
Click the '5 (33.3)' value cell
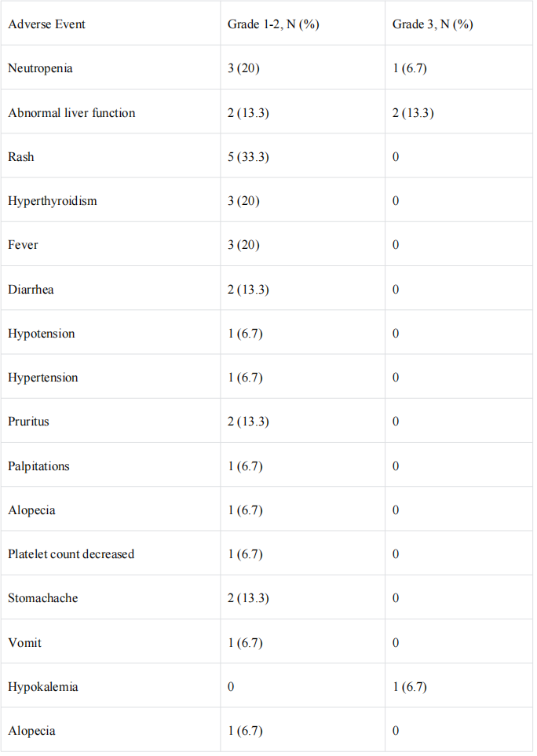point(248,157)
